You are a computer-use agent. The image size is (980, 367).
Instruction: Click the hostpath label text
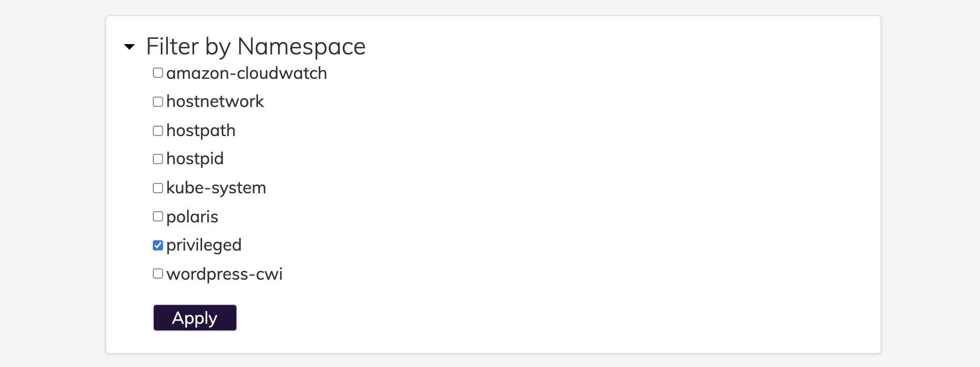coord(201,130)
